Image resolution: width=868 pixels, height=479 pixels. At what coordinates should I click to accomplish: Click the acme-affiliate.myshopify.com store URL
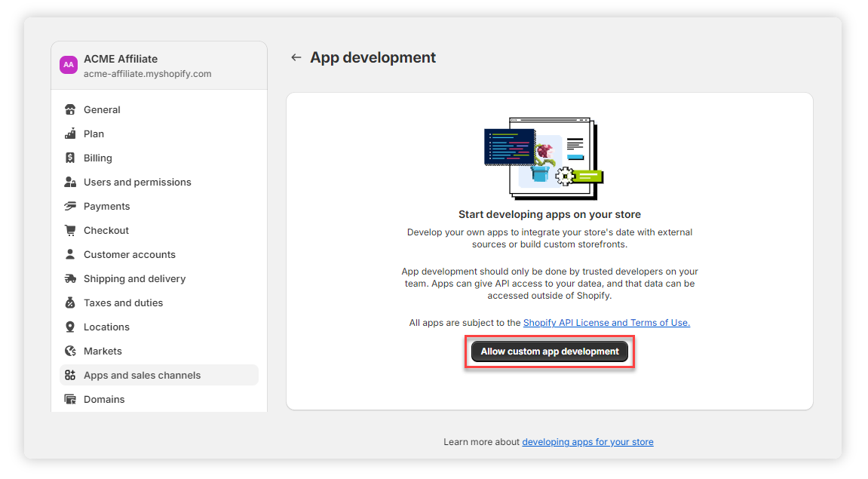pyautogui.click(x=147, y=74)
